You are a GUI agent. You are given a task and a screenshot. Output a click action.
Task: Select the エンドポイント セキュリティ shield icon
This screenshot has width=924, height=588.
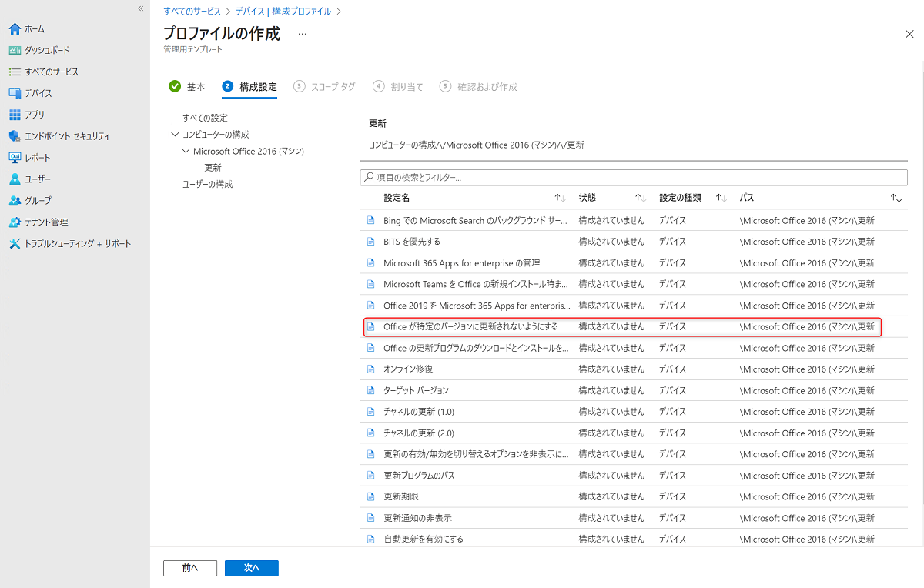tap(15, 136)
